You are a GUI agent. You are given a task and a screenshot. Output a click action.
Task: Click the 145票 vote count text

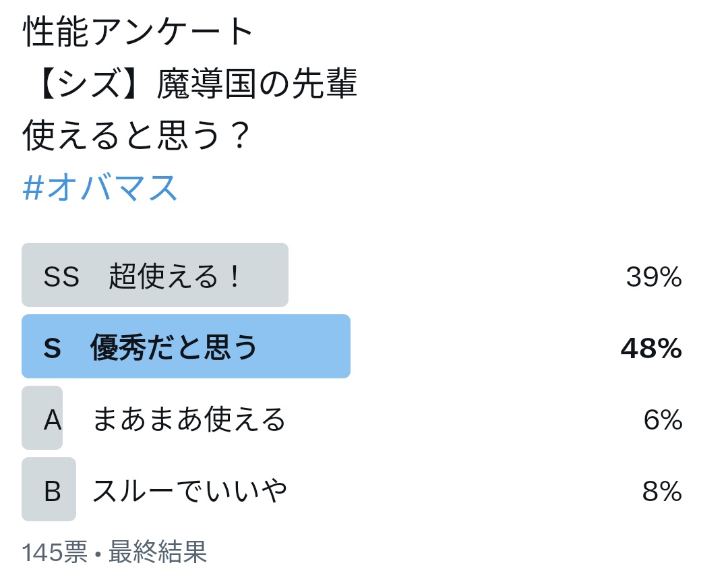[55, 552]
